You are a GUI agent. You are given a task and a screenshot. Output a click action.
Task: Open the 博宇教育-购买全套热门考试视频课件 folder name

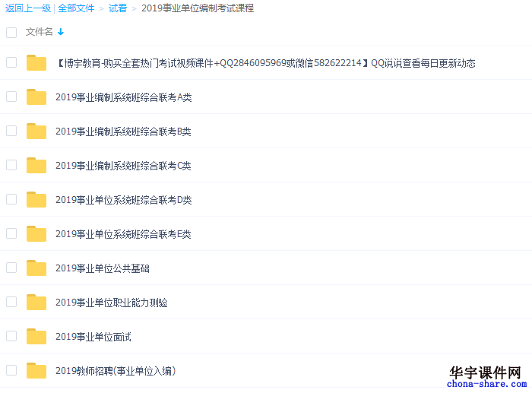tap(266, 63)
